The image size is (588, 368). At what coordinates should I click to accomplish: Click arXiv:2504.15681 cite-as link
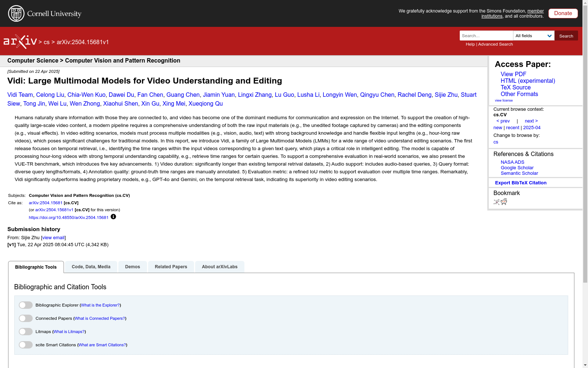(x=46, y=203)
